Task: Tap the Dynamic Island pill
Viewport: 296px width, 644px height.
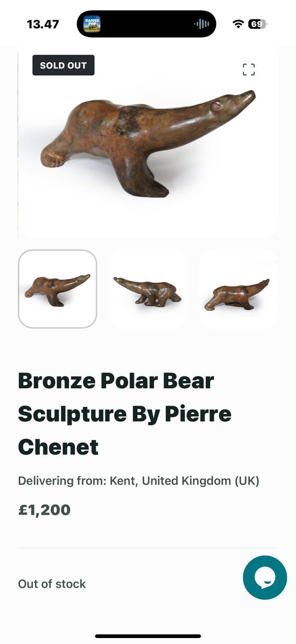Action: (146, 24)
